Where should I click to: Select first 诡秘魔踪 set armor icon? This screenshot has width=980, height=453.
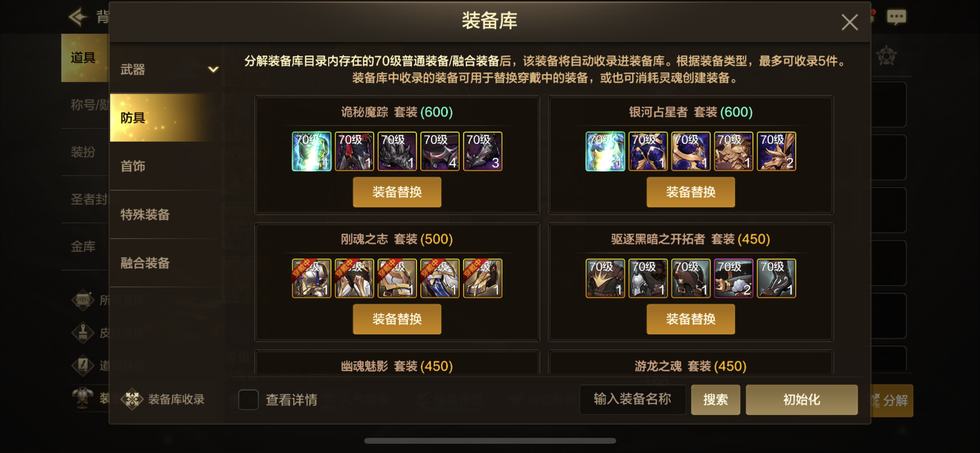coord(312,151)
